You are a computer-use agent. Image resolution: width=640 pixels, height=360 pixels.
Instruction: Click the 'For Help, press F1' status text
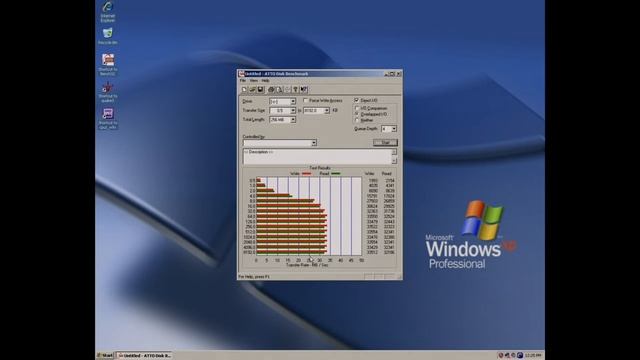(254, 277)
